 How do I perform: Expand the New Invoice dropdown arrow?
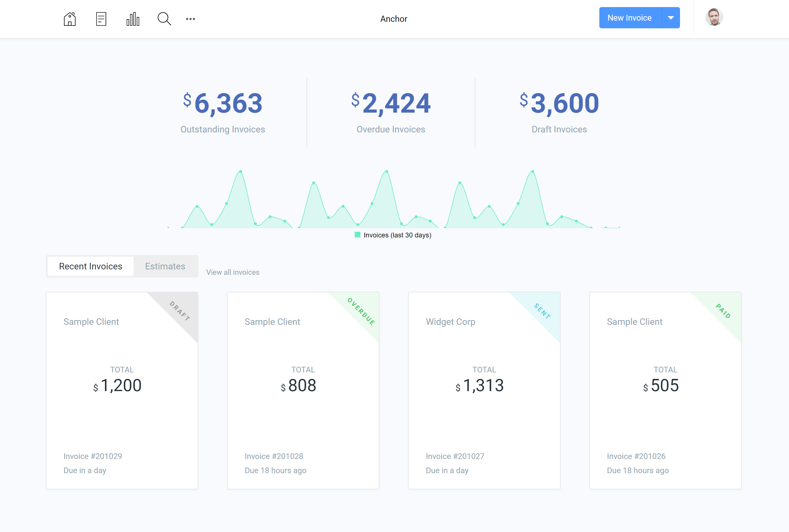(671, 18)
